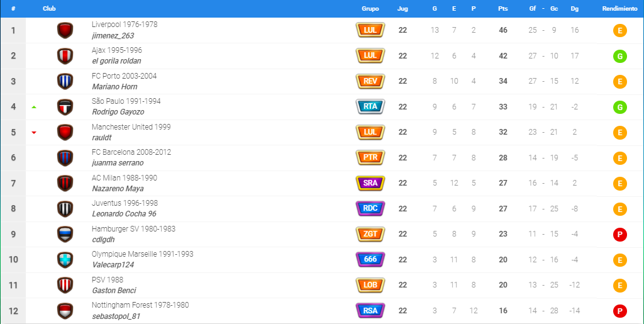Open manager Nazareno Maya's profile

118,189
